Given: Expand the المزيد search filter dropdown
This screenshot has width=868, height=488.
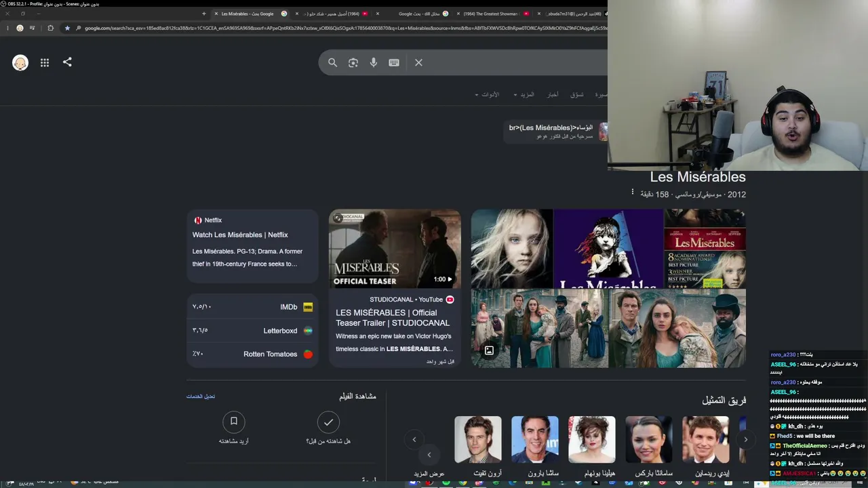Looking at the screenshot, I should pyautogui.click(x=524, y=94).
